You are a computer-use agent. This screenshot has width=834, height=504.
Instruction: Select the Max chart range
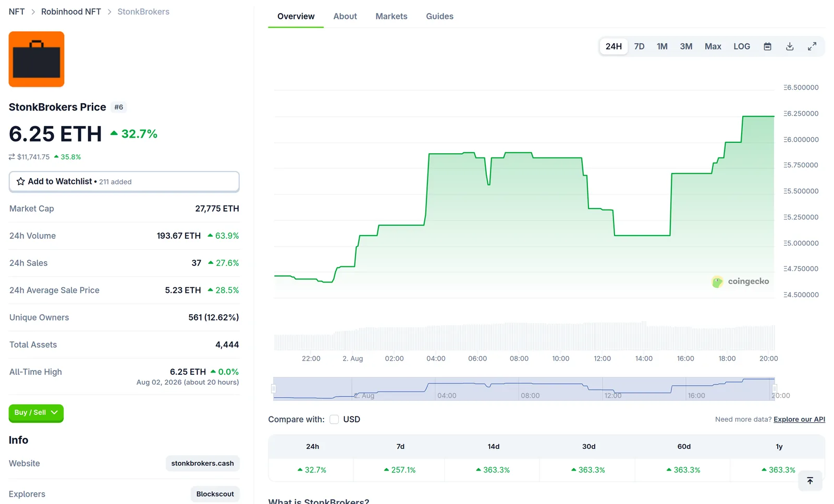tap(713, 46)
